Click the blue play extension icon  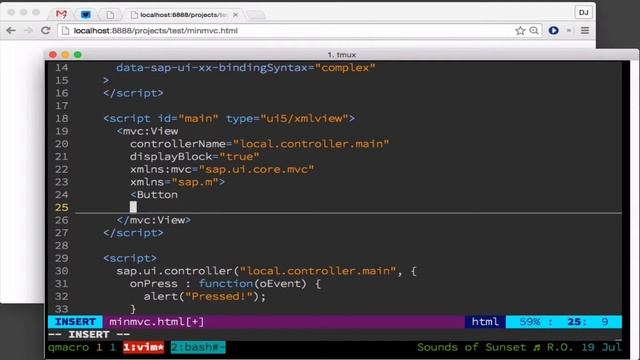553,31
